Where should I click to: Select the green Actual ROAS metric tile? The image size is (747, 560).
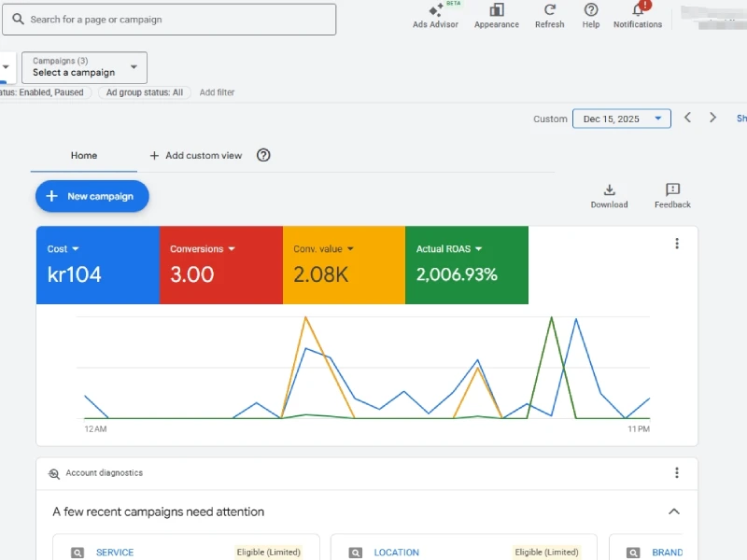[x=466, y=265]
